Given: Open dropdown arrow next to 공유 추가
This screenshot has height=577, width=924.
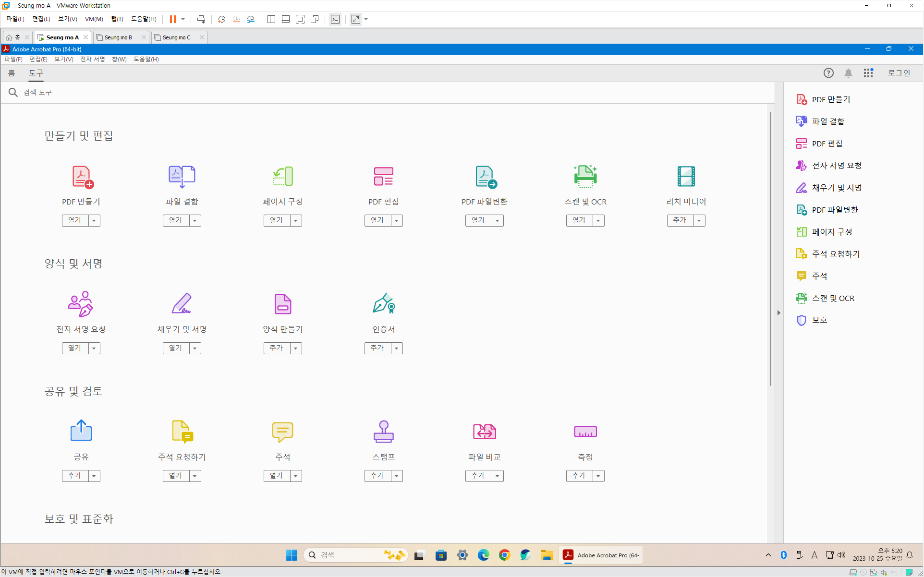Looking at the screenshot, I should pos(94,476).
